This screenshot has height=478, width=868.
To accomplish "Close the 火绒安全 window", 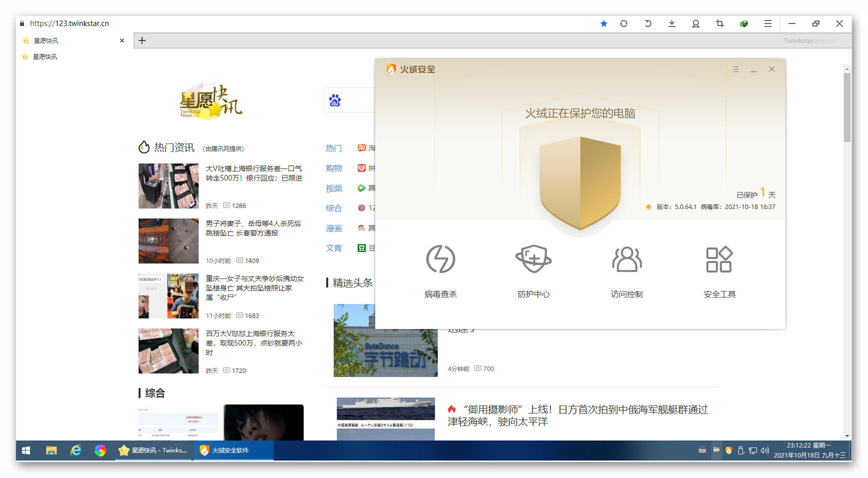I will 771,69.
